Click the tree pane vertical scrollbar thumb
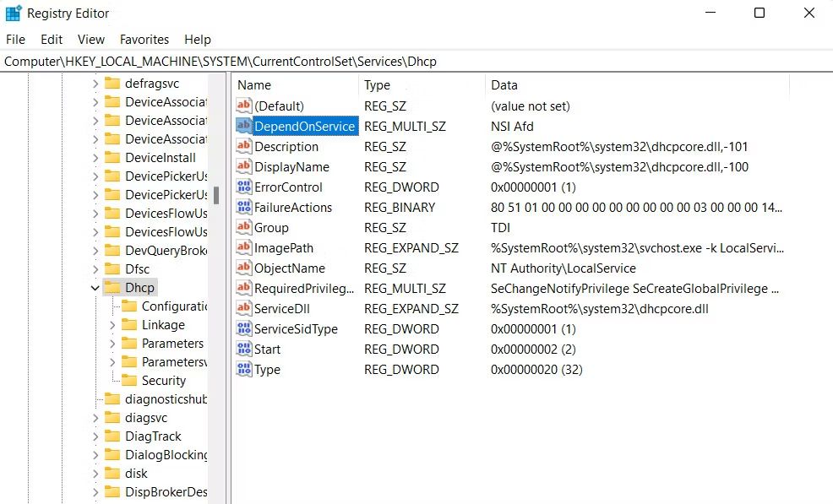This screenshot has height=504, width=833. pyautogui.click(x=216, y=195)
